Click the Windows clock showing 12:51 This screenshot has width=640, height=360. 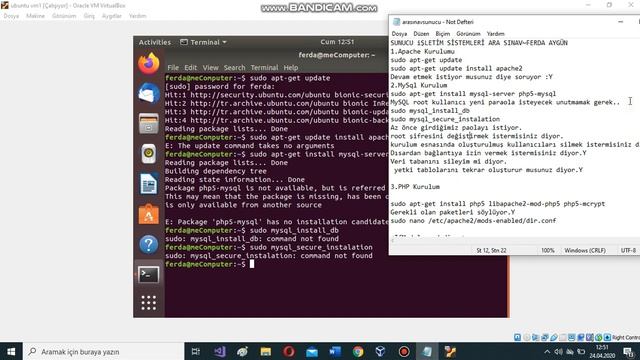tap(602, 351)
